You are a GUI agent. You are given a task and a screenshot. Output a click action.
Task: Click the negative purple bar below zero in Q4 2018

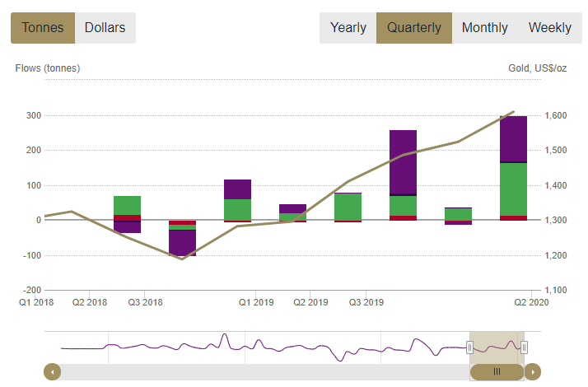pos(182,243)
